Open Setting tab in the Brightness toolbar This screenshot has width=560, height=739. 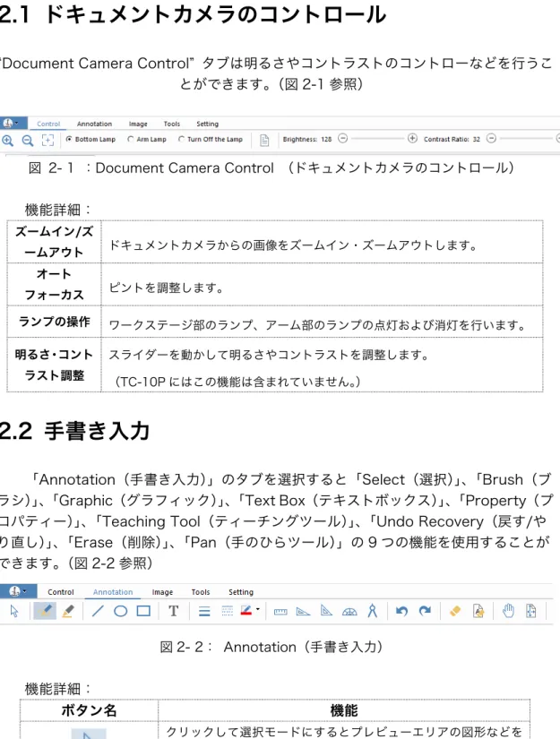click(x=207, y=124)
